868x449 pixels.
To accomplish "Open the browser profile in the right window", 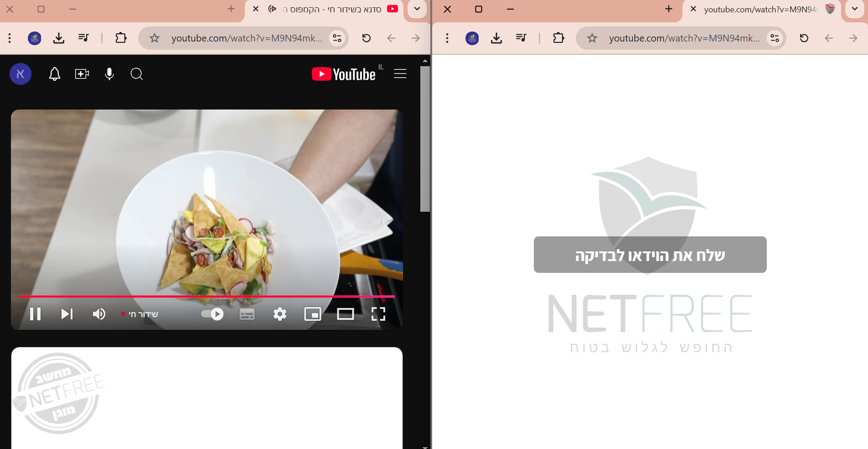I will tap(472, 38).
